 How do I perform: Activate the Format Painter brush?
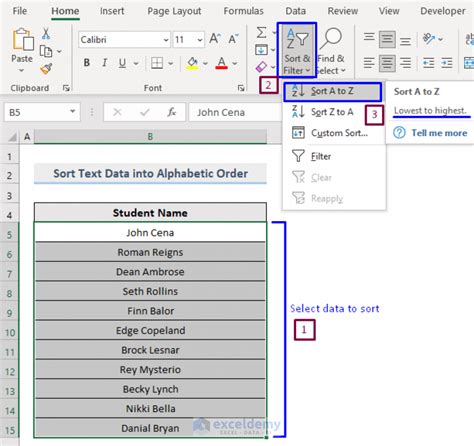46,69
